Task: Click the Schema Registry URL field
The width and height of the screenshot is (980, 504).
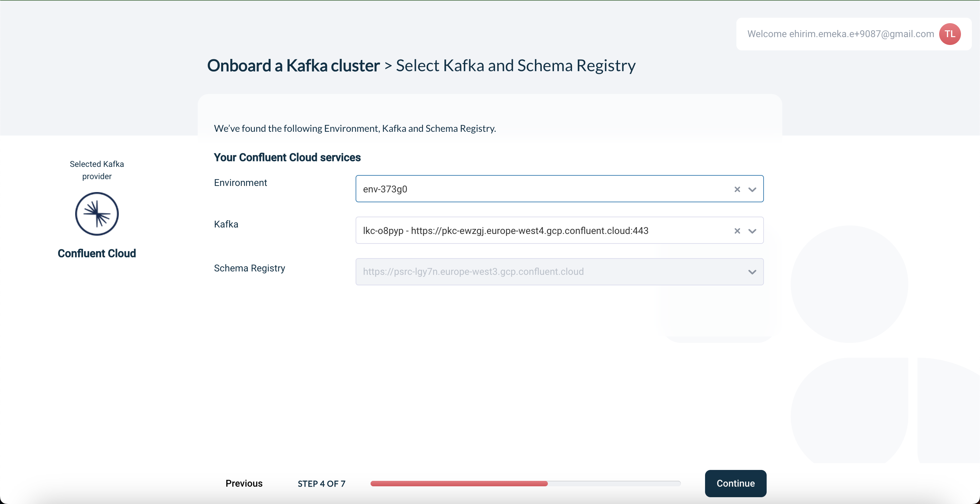Action: point(559,272)
